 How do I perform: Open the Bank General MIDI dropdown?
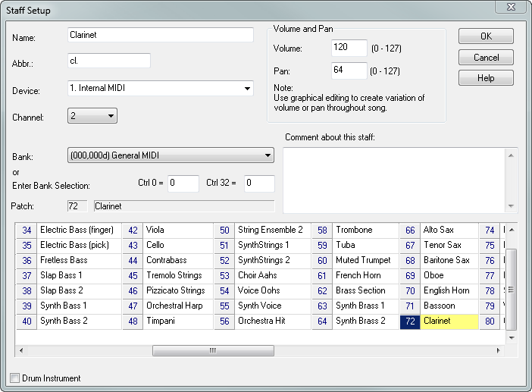click(x=268, y=155)
